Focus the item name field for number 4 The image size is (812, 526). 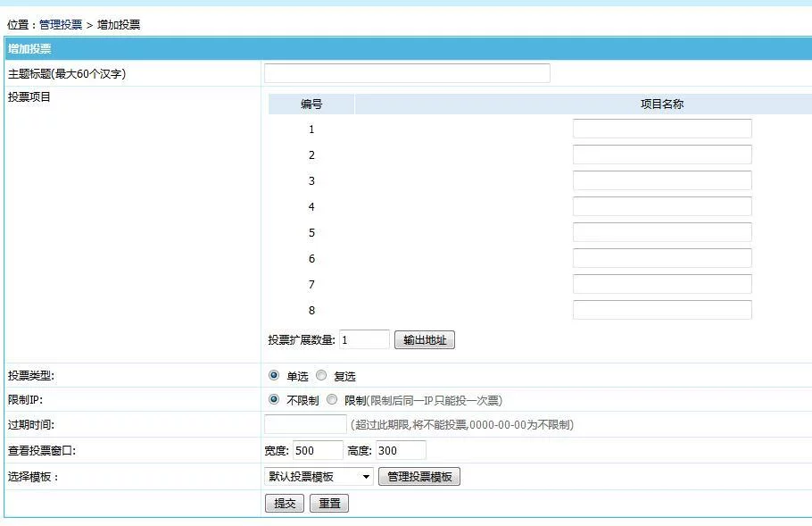click(x=662, y=206)
